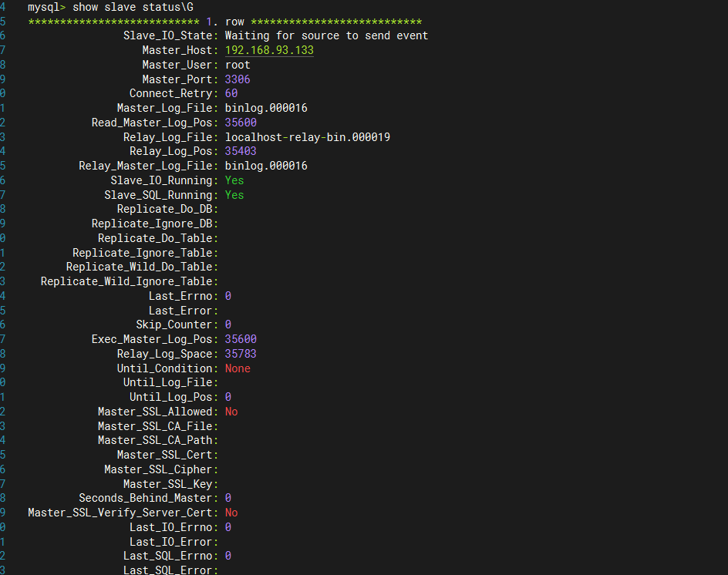Select the Master_User value root
Image resolution: width=728 pixels, height=575 pixels.
(x=237, y=64)
